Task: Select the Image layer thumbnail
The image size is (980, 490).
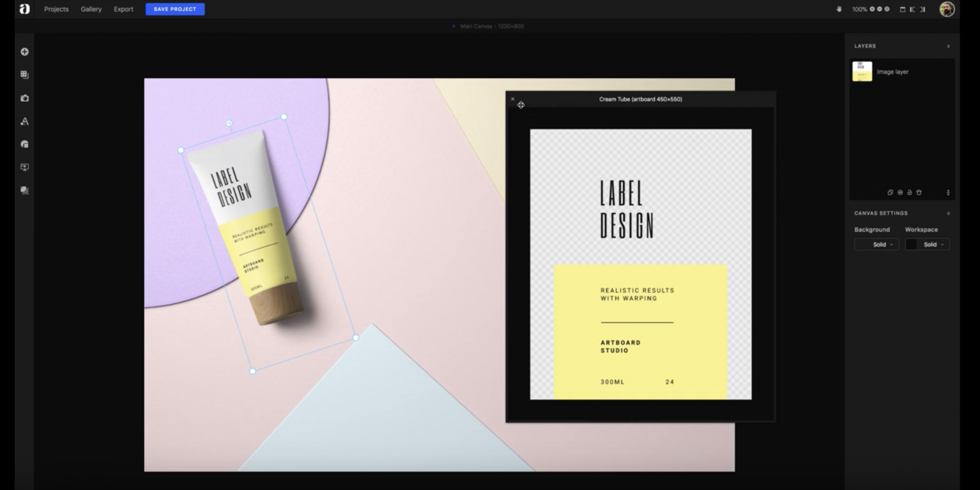Action: [x=862, y=71]
